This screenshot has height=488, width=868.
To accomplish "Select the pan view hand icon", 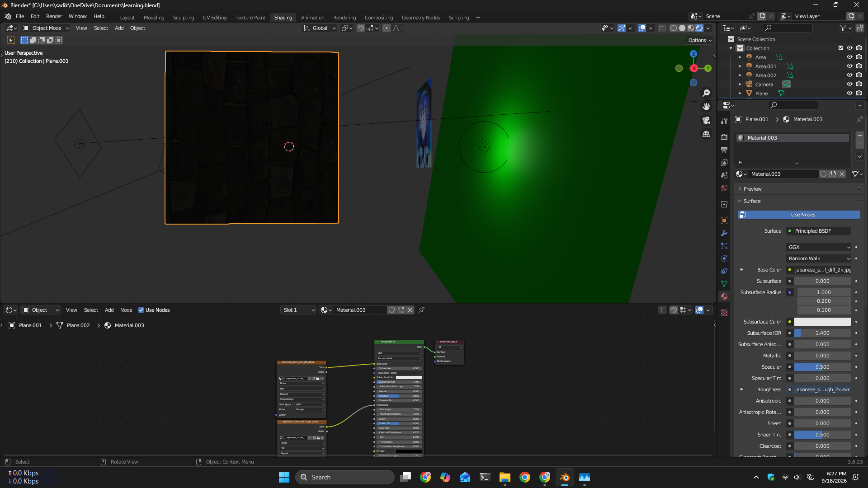I will 706,107.
